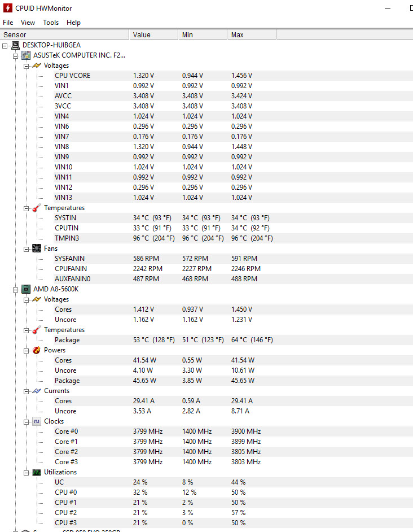413x532 pixels.
Task: Select the Package temperature row
Action: click(233, 340)
